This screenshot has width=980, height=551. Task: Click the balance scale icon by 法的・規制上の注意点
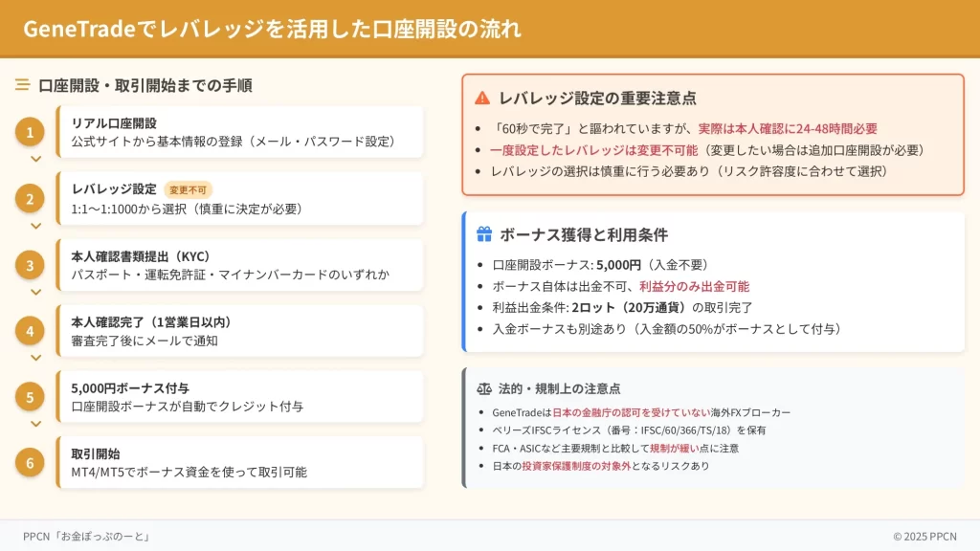483,388
